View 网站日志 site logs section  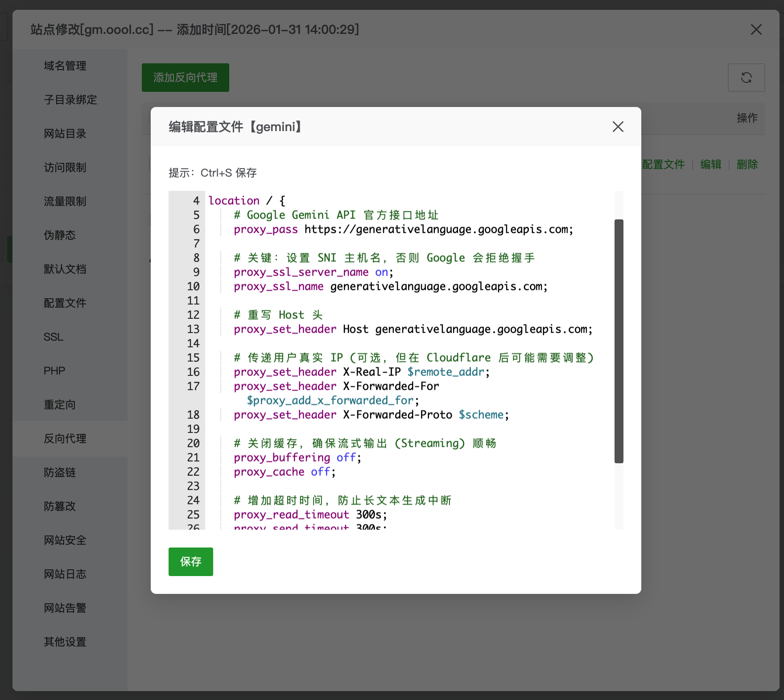[65, 574]
